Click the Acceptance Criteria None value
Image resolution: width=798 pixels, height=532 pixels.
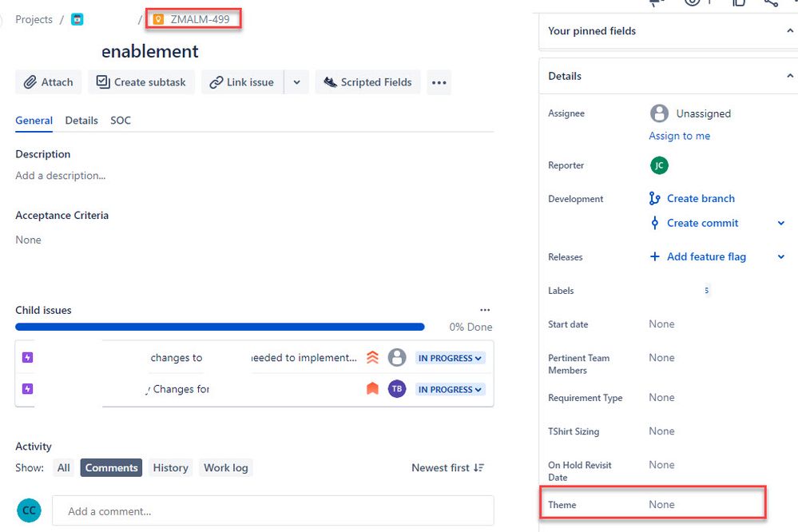(28, 240)
